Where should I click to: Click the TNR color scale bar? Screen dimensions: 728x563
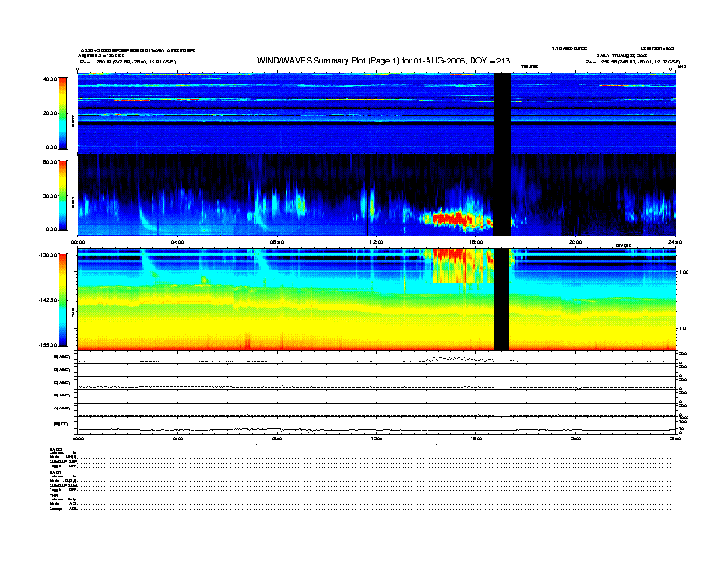(63, 300)
